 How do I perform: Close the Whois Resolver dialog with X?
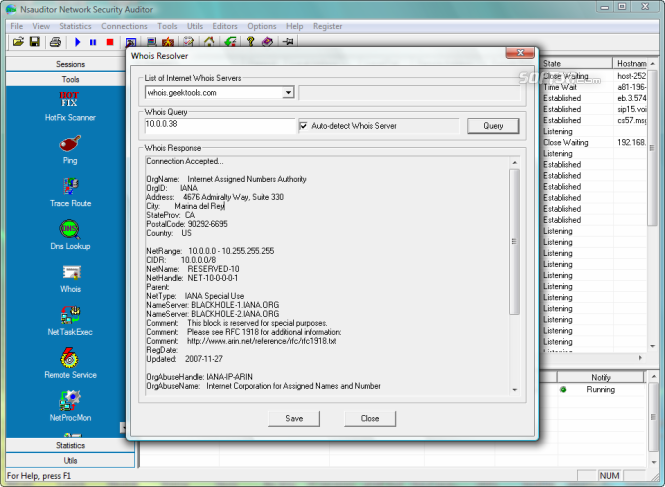(x=520, y=53)
